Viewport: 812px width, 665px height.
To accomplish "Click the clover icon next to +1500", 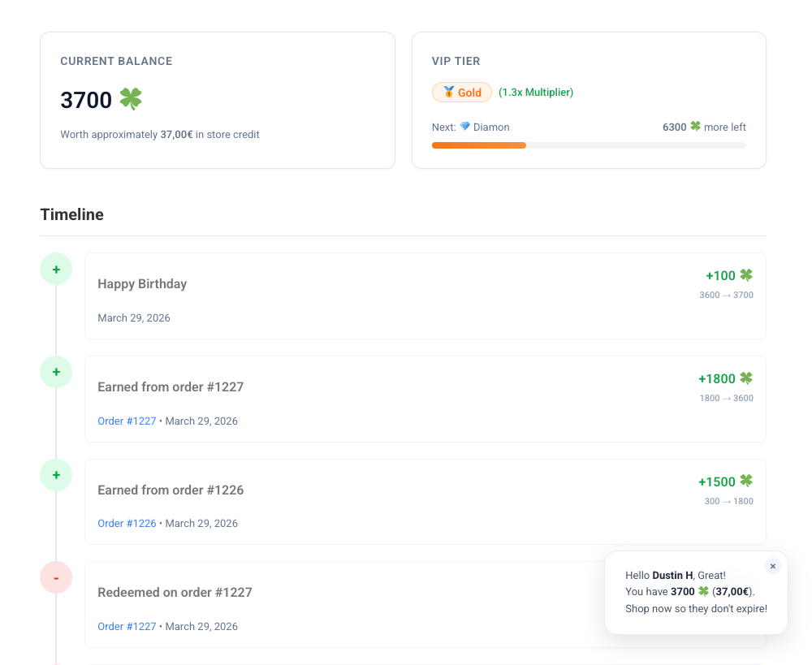I will coord(746,481).
